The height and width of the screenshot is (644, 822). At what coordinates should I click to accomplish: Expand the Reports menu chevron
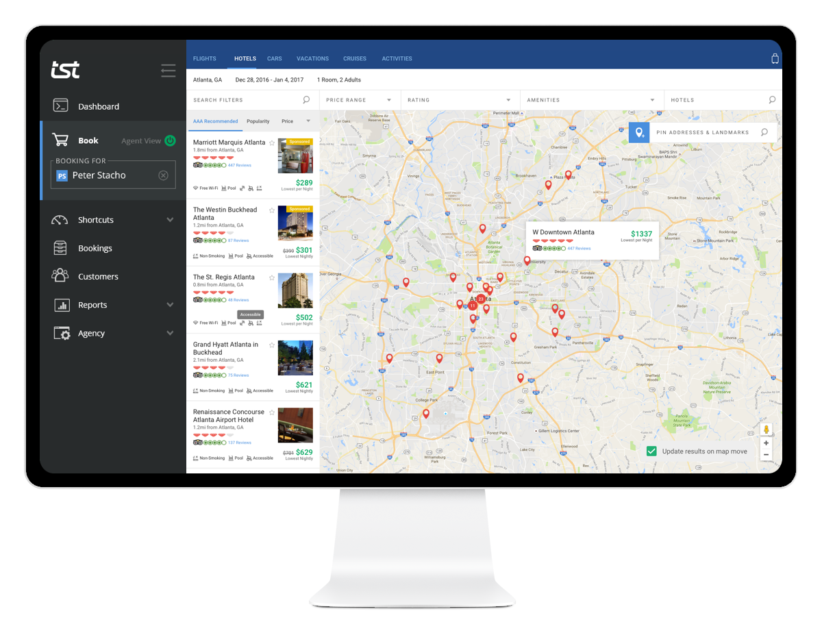170,305
